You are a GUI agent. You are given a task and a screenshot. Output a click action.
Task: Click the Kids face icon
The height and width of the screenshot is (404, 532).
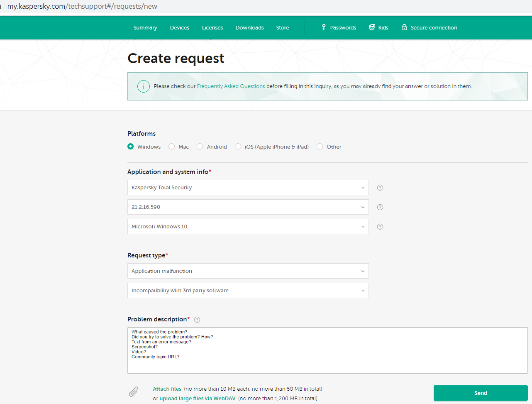(x=372, y=27)
